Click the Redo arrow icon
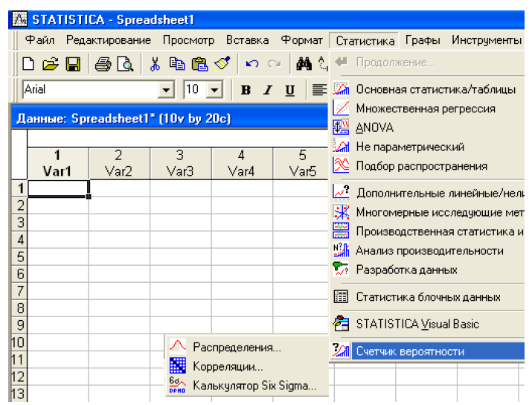The height and width of the screenshot is (405, 532). [x=274, y=64]
